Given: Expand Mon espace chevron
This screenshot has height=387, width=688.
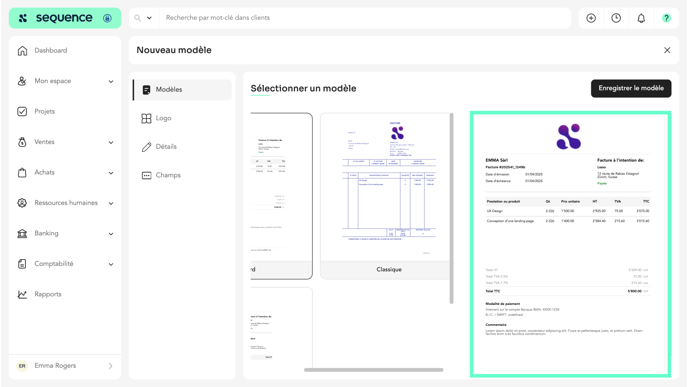Looking at the screenshot, I should [x=111, y=81].
